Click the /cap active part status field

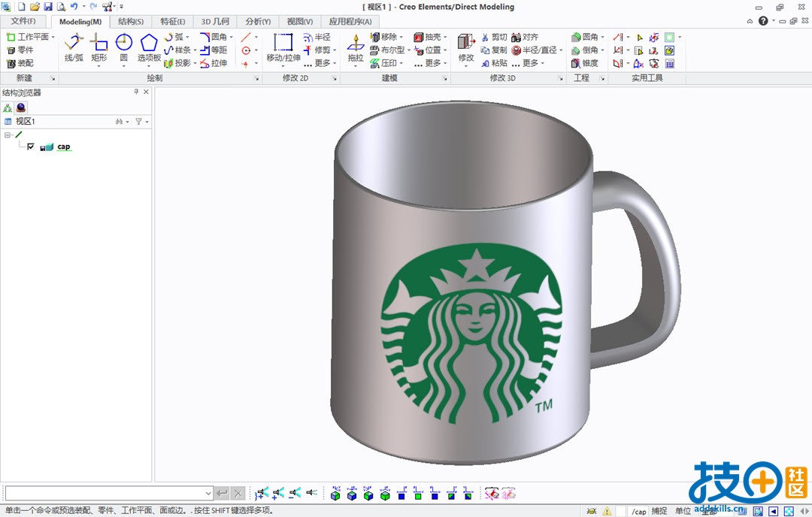click(639, 511)
